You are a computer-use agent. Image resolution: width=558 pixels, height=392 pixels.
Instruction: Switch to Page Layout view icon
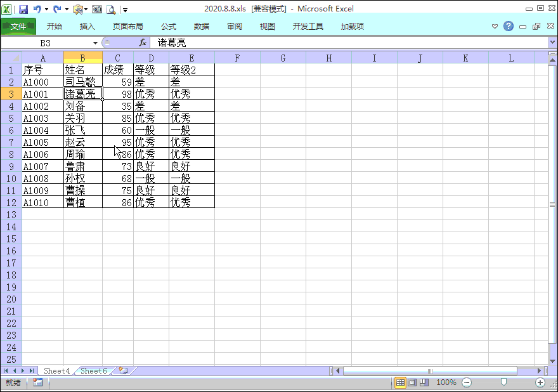(x=412, y=382)
